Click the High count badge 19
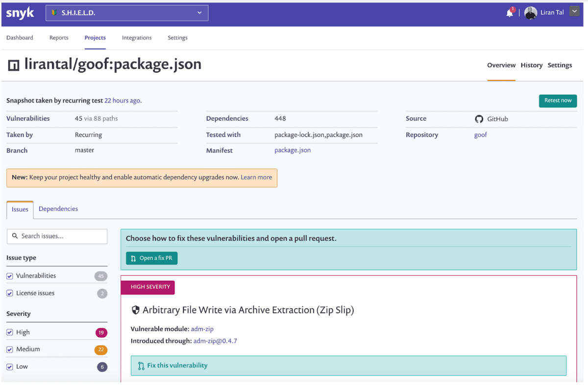This screenshot has height=386, width=588. [101, 333]
